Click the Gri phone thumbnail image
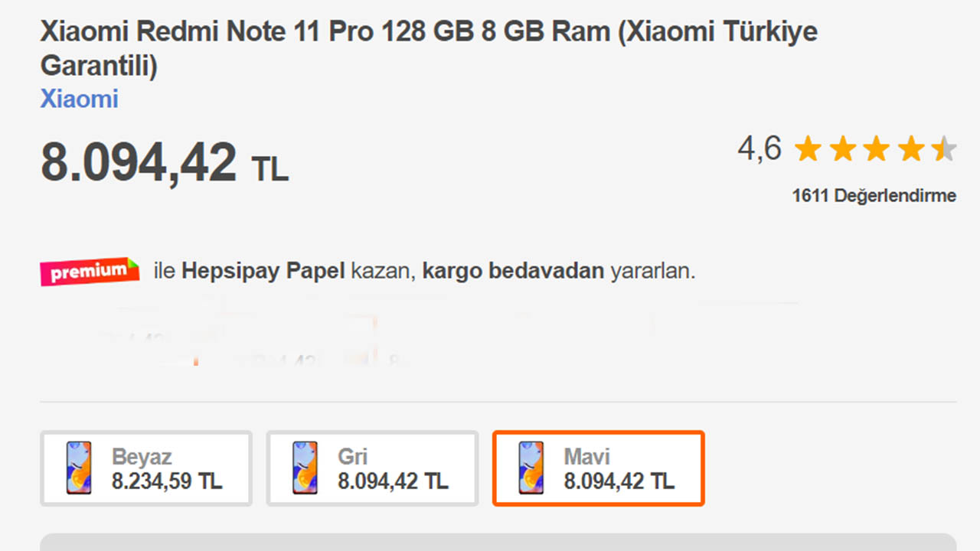This screenshot has width=980, height=551. pyautogui.click(x=304, y=468)
